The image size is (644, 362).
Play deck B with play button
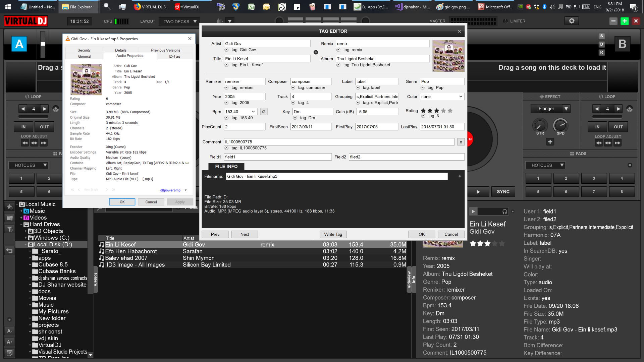pos(478,192)
